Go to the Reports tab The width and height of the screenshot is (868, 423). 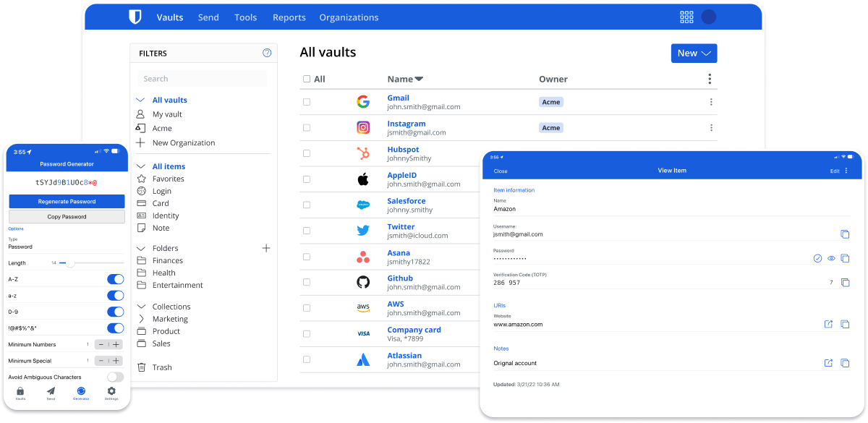pyautogui.click(x=289, y=17)
